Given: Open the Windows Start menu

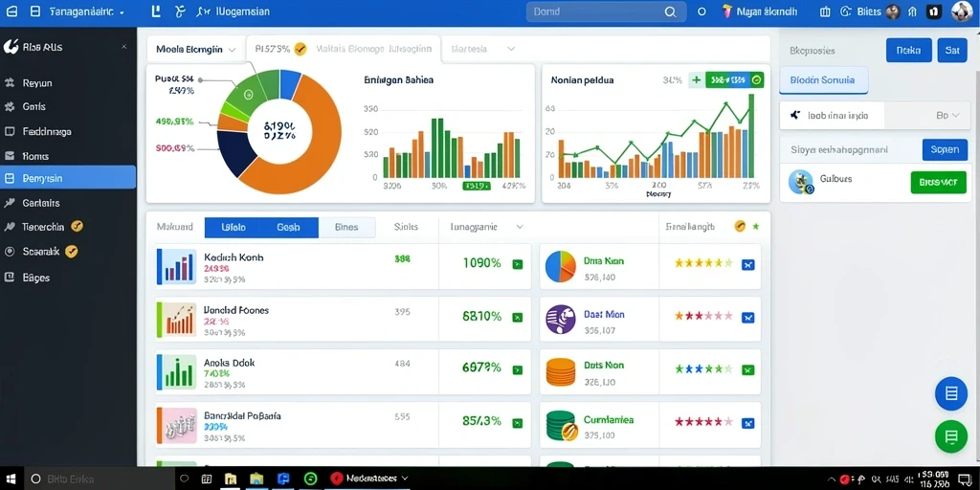Looking at the screenshot, I should pyautogui.click(x=11, y=479).
